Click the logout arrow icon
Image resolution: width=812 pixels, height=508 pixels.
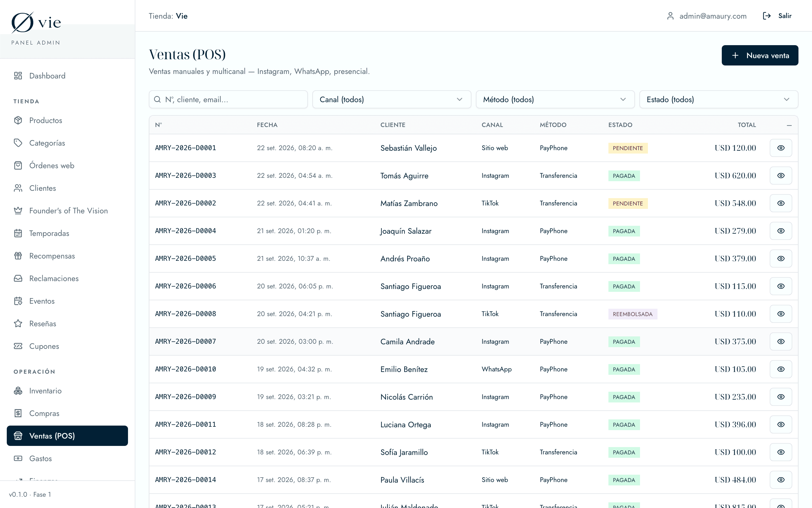tap(767, 16)
